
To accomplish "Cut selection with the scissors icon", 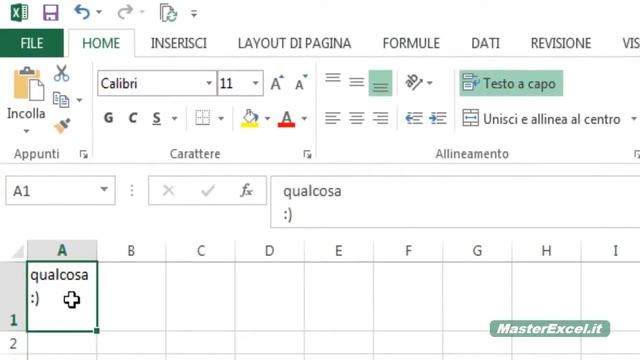I will (x=61, y=73).
